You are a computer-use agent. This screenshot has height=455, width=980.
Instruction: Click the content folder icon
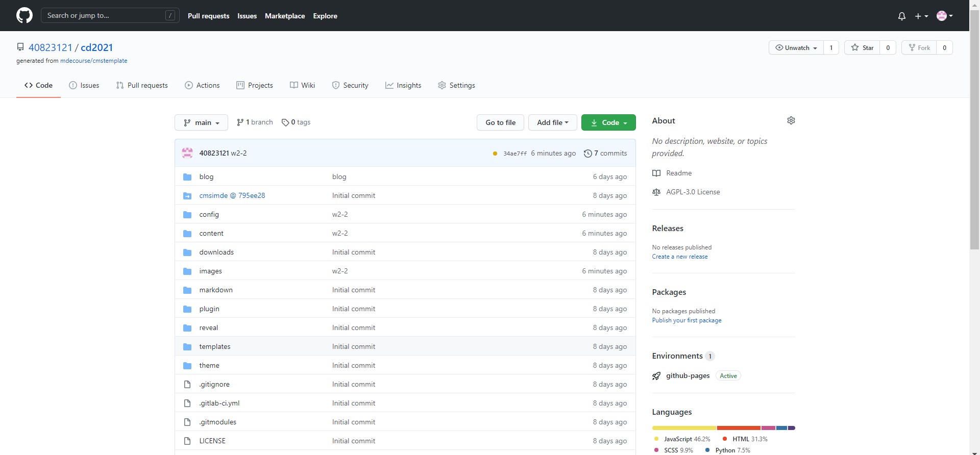(x=187, y=233)
